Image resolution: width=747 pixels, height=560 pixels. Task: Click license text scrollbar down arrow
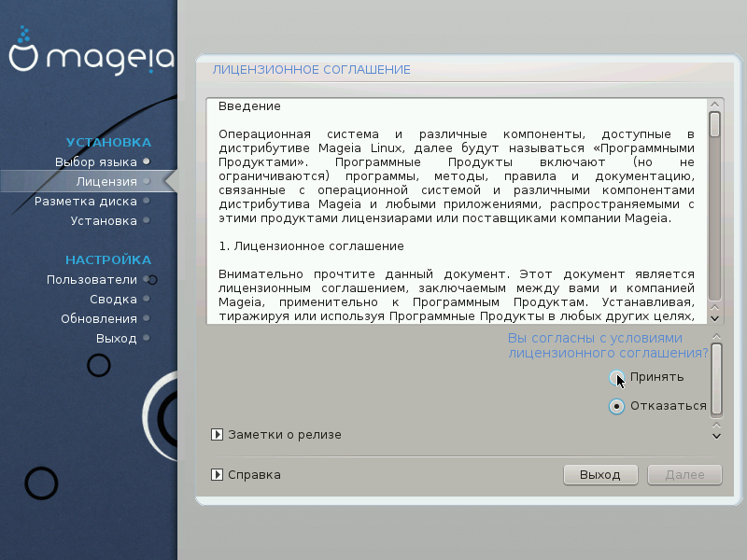pyautogui.click(x=714, y=318)
